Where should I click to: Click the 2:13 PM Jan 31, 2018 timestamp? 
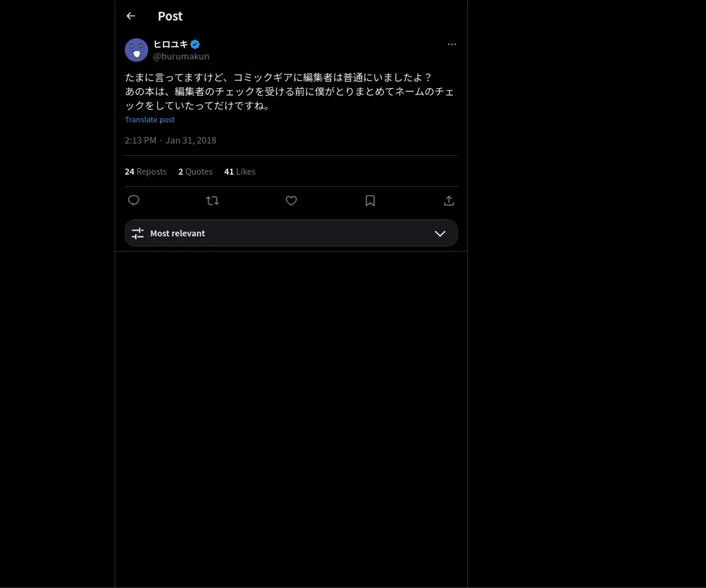(171, 141)
